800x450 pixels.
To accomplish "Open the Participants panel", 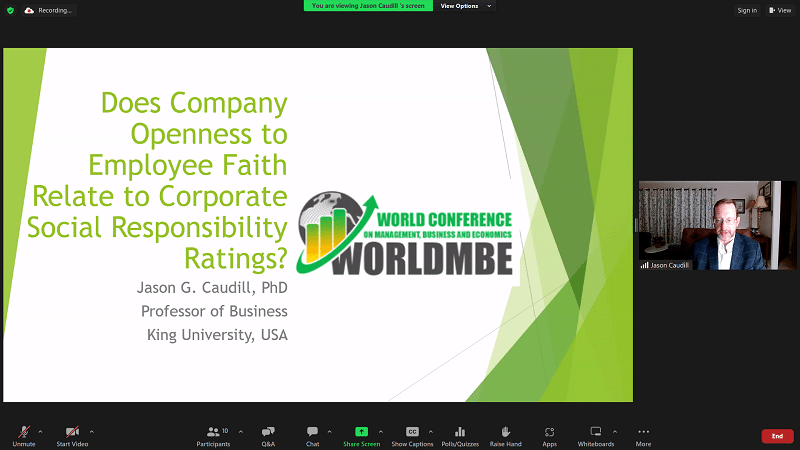I will point(212,435).
